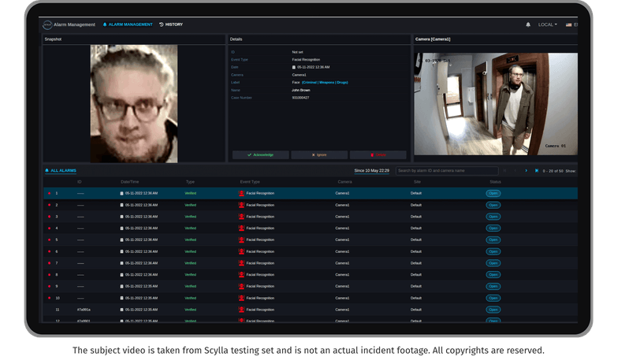Viewport: 640px width, 364px height.
Task: Click the facial recognition icon in row 2
Action: point(241,206)
